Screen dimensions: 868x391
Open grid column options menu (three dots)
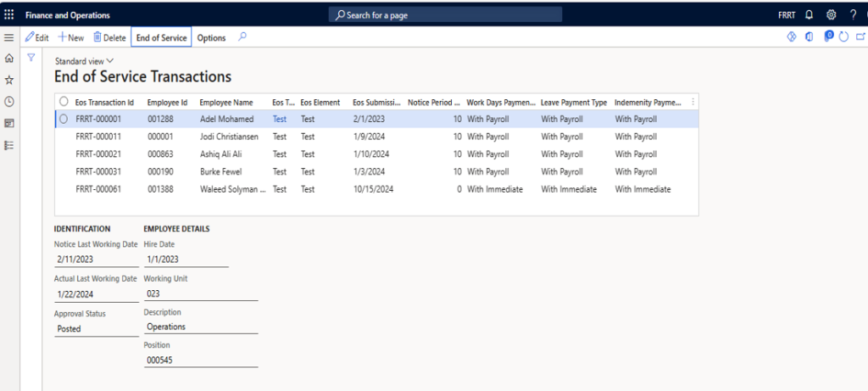pyautogui.click(x=693, y=102)
